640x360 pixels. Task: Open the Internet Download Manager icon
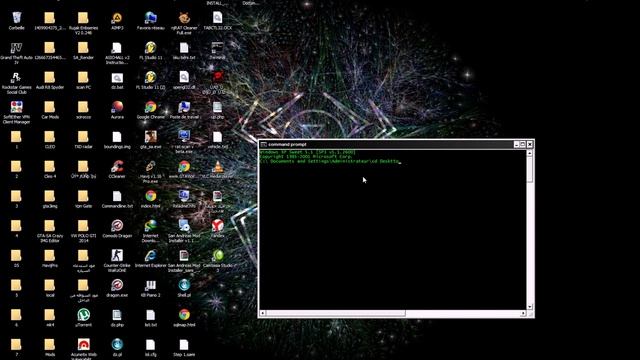[x=151, y=226]
